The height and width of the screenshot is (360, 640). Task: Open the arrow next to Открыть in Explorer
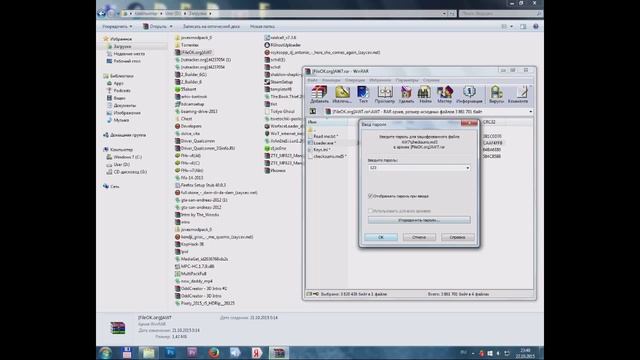pos(171,27)
